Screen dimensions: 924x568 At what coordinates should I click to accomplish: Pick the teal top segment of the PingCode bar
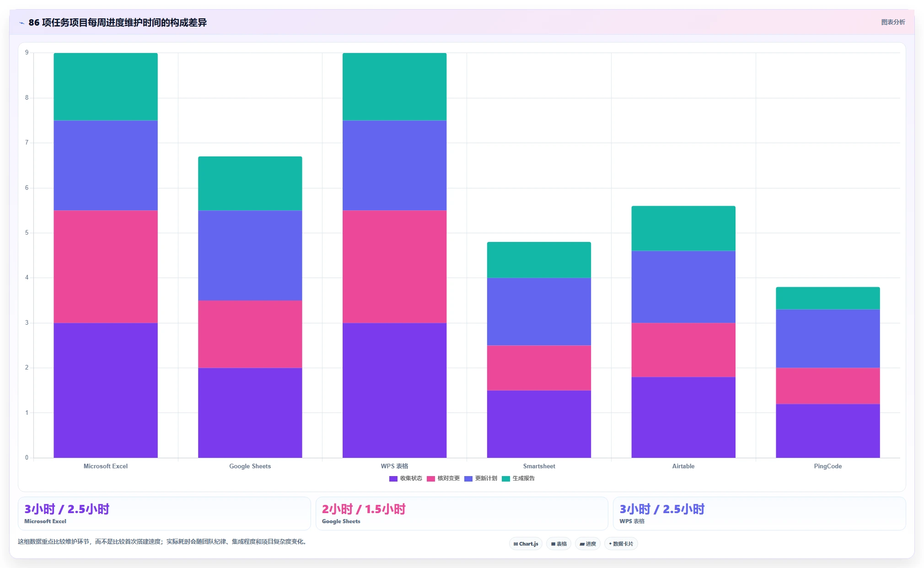[x=828, y=298]
